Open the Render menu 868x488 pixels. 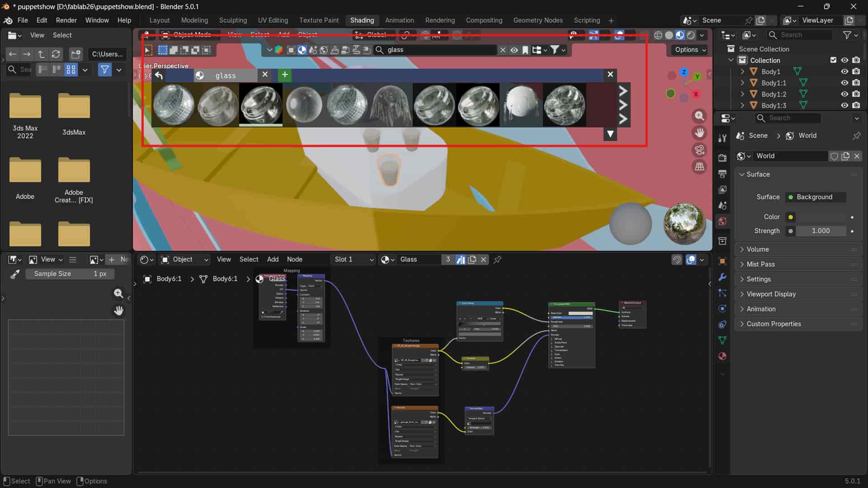pyautogui.click(x=66, y=20)
